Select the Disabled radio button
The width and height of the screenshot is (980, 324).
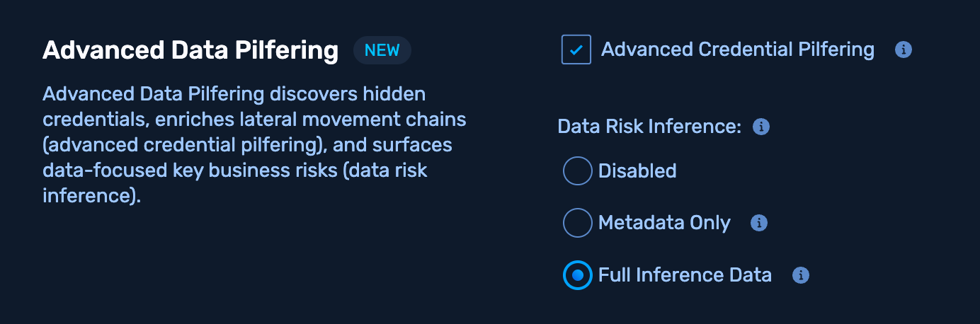(x=577, y=171)
